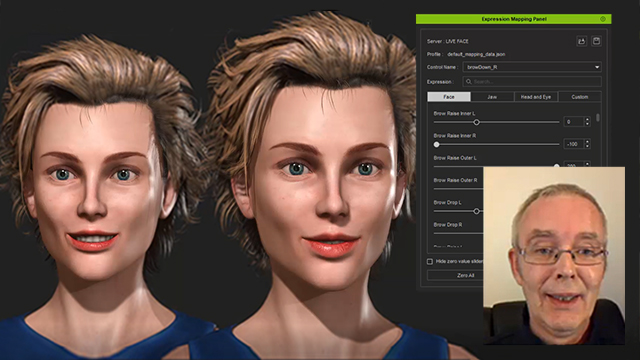Click the load profile icon beside Server
Image resolution: width=640 pixels, height=360 pixels.
click(x=582, y=41)
